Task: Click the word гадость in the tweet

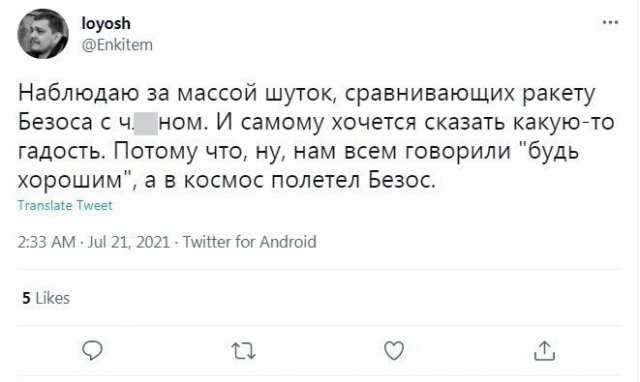Action: 63,151
